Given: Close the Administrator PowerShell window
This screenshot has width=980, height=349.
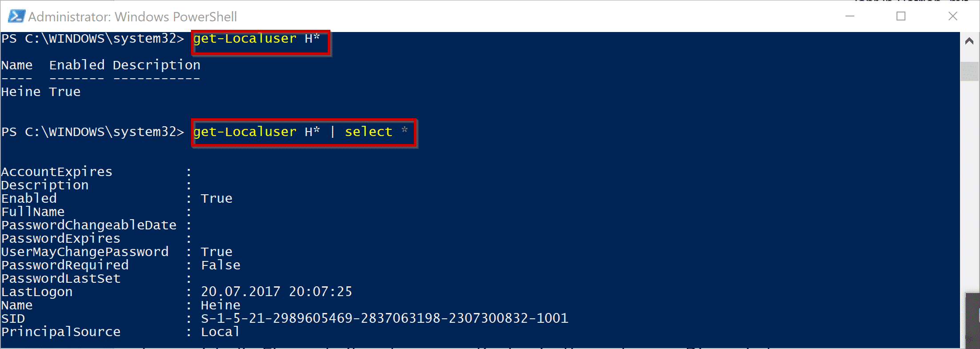Looking at the screenshot, I should [953, 16].
